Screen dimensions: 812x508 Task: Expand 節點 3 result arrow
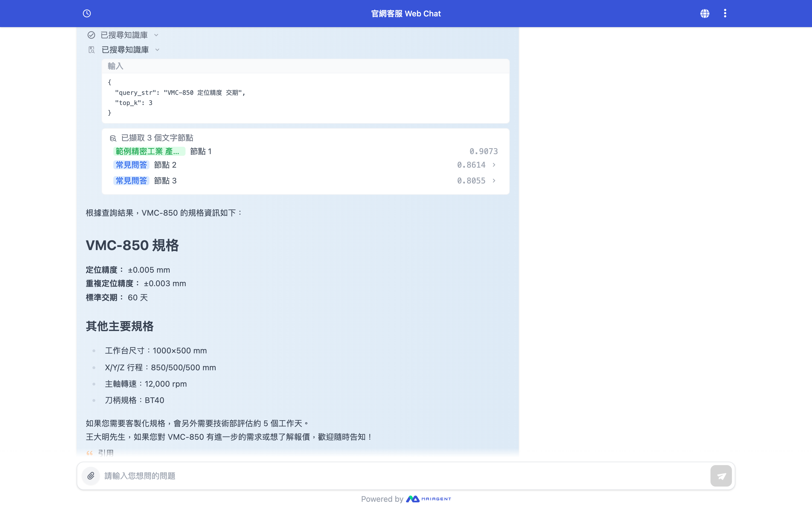[494, 181]
